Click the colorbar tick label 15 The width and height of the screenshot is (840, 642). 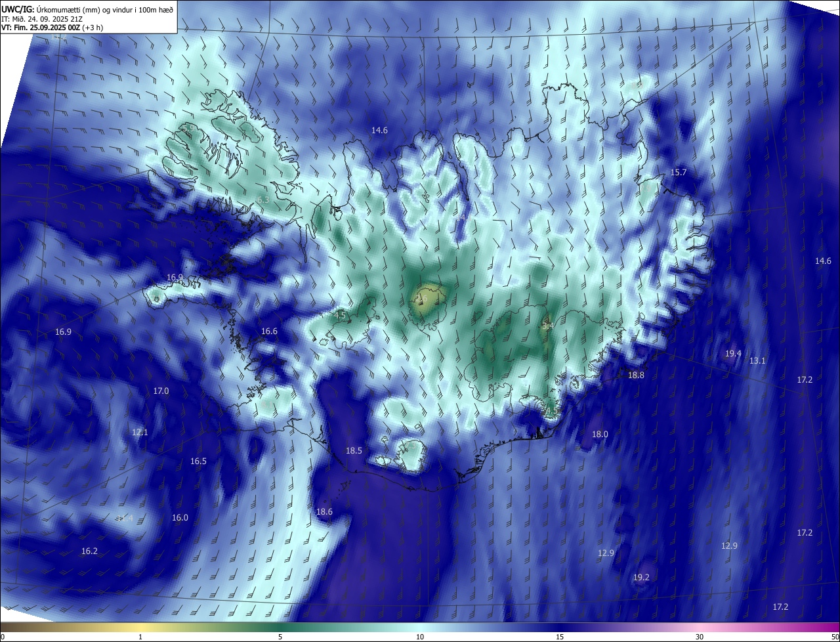pyautogui.click(x=560, y=637)
